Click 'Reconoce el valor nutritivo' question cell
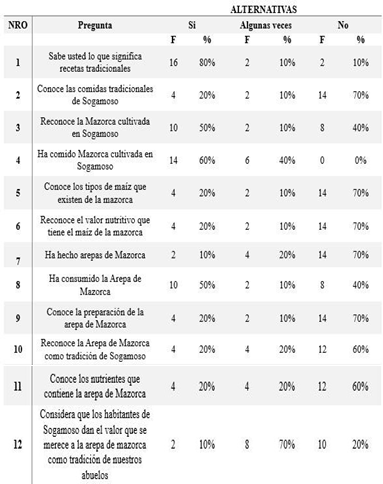This screenshot has width=383, height=484. [x=95, y=226]
